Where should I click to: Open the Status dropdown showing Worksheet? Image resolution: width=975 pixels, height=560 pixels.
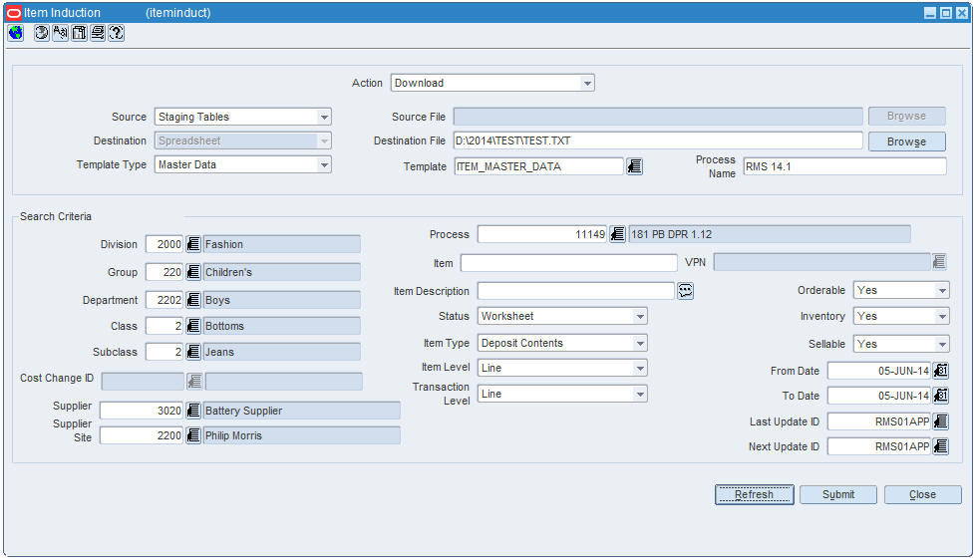(x=562, y=316)
